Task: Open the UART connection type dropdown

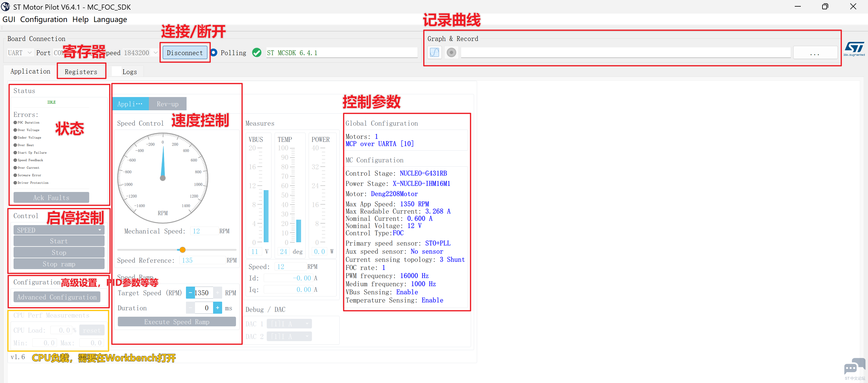Action: click(20, 53)
